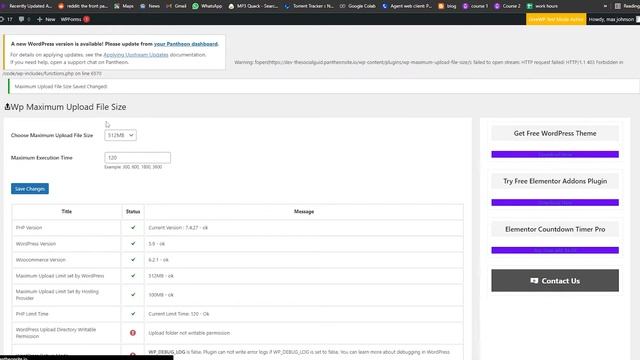Open the New menu in admin bar
640x360 pixels.
pyautogui.click(x=46, y=19)
